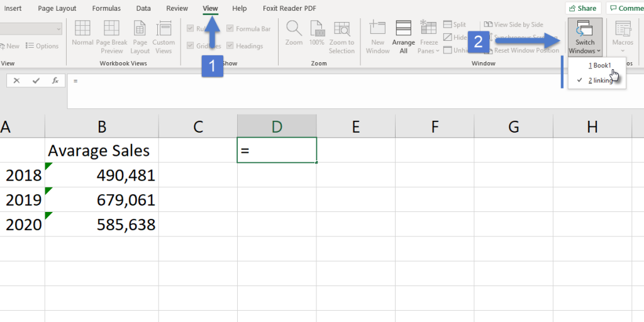Switch to Page Layout workbook view
The image size is (644, 322).
(x=140, y=36)
